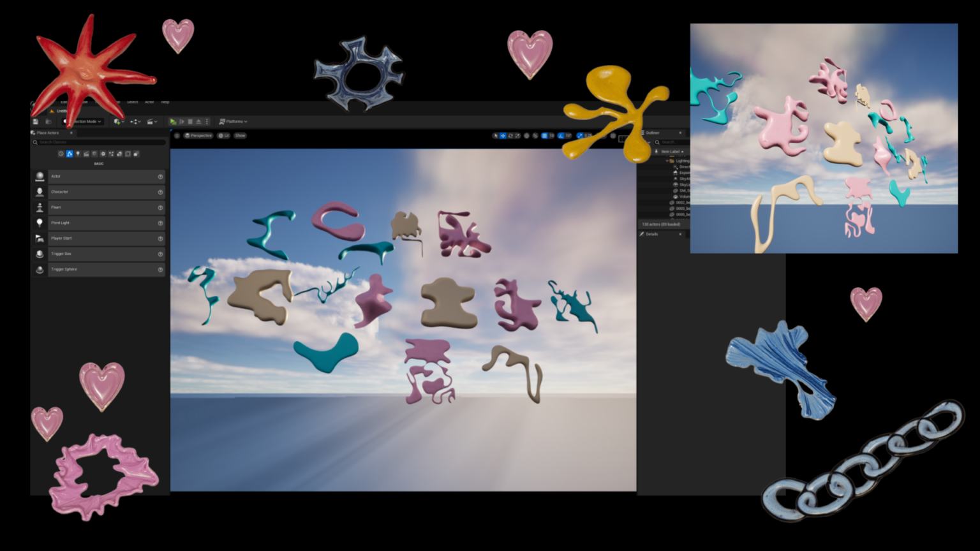Viewport: 980px width, 551px height.
Task: Click the Actor row in Place Actors
Action: tap(99, 176)
